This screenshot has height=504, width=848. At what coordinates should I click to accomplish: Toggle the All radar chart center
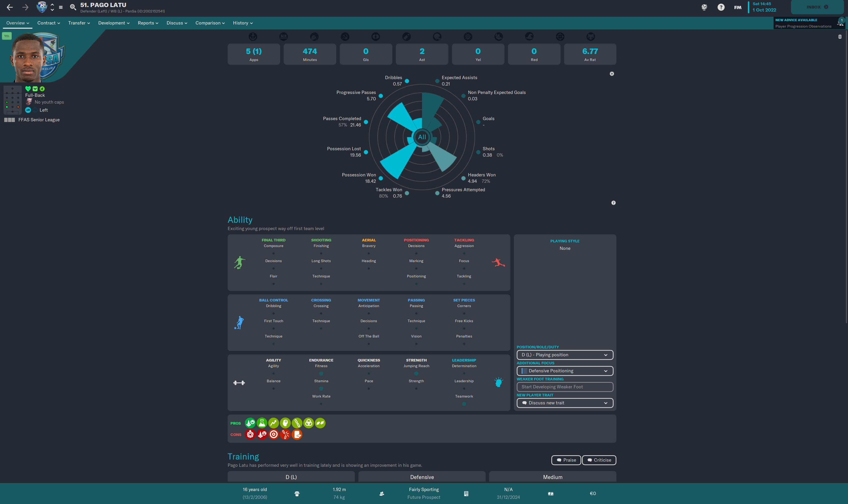[422, 137]
